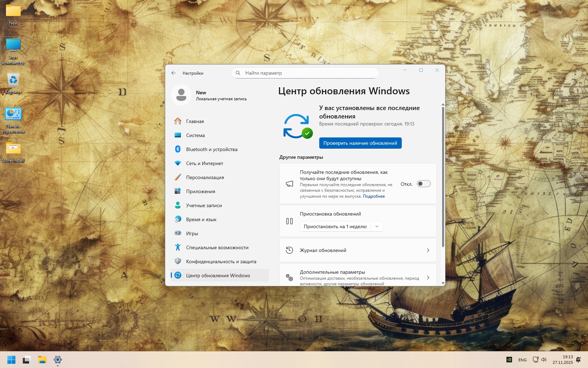Image resolution: width=588 pixels, height=368 pixels.
Task: Navigate to Конфиденциальность и защита
Action: 220,261
